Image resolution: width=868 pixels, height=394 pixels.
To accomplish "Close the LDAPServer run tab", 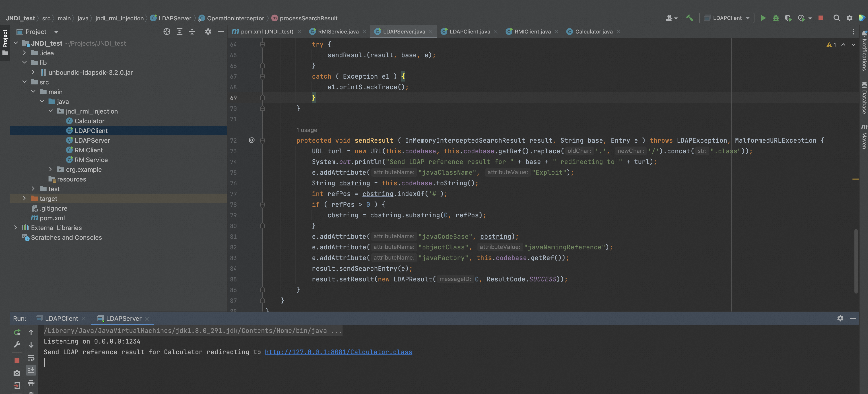I will tap(147, 319).
